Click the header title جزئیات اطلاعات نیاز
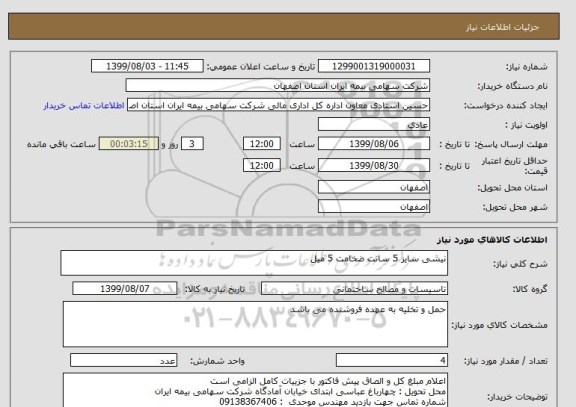576x407 pixels. (502, 28)
